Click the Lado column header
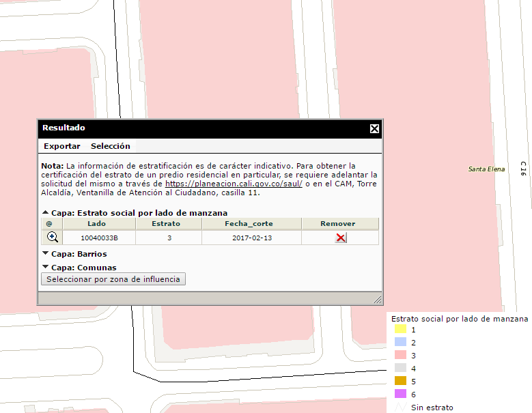 [97, 224]
